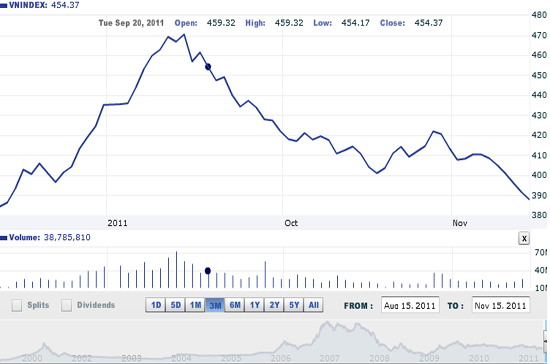Click the Nov axis label
Screen dimensions: 550x364
[x=460, y=223]
